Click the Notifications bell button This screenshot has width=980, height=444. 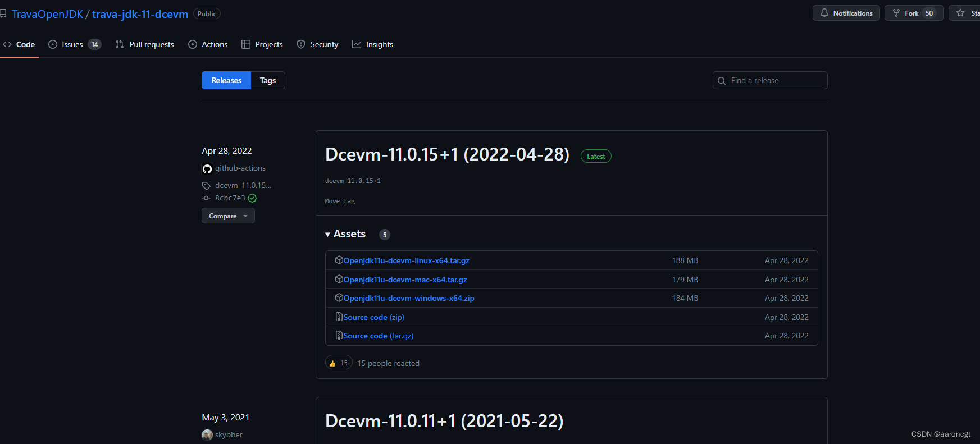846,13
